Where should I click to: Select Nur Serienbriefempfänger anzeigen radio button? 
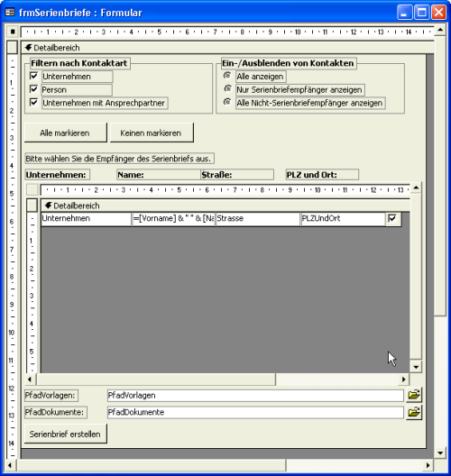tap(227, 88)
